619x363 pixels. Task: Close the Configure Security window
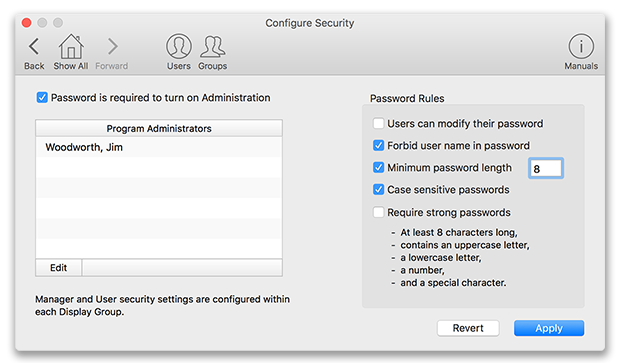26,23
